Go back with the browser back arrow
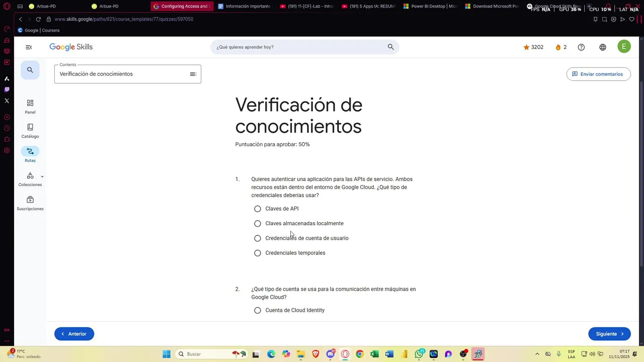This screenshot has width=644, height=362. 20,19
